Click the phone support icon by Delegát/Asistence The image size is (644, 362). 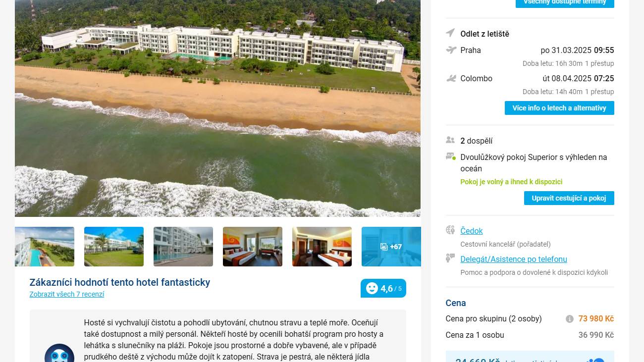(x=450, y=258)
